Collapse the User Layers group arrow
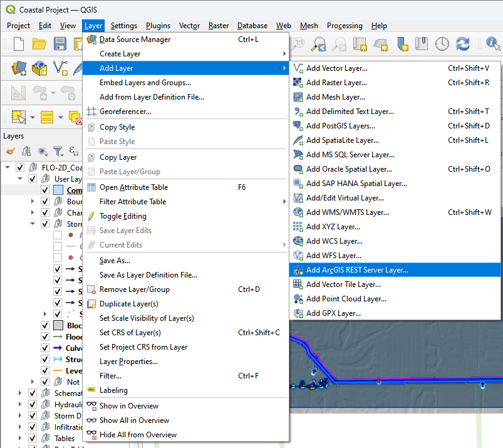The height and width of the screenshot is (448, 503). click(x=20, y=179)
